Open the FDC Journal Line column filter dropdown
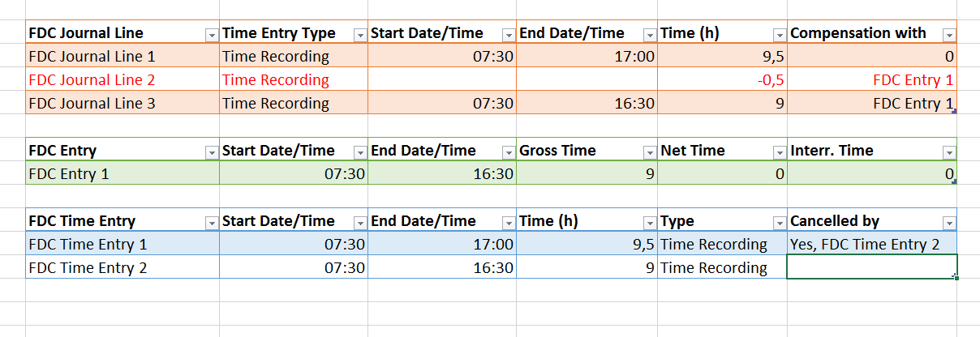The image size is (980, 337). coord(212,35)
